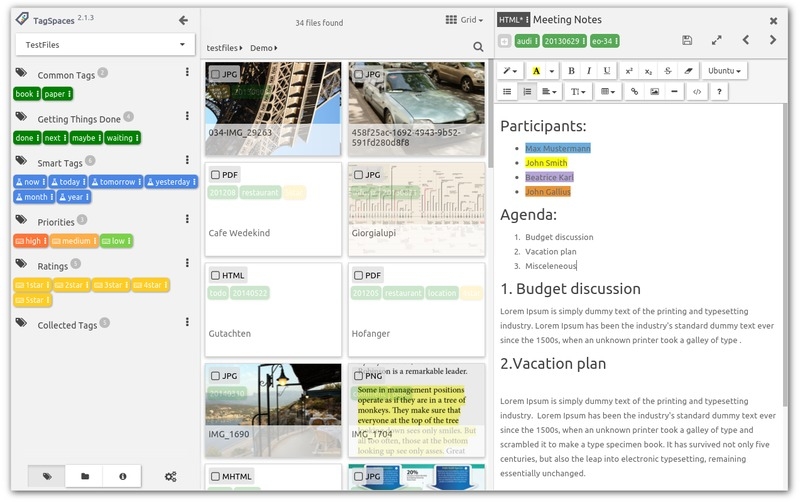Click the waiting tag
This screenshot has width=800, height=502.
pos(122,138)
